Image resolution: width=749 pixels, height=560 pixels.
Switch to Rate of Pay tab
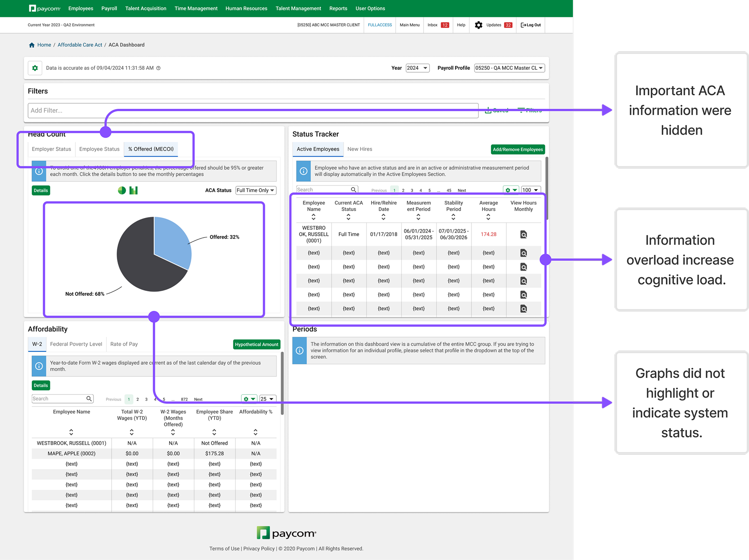(x=124, y=344)
